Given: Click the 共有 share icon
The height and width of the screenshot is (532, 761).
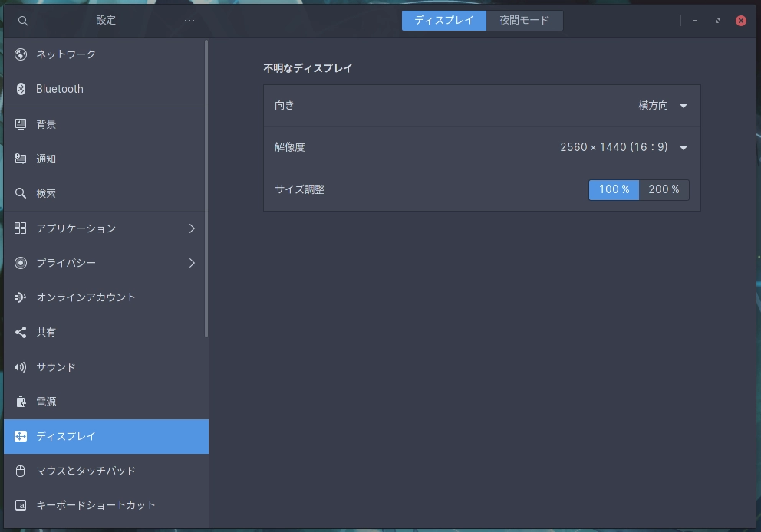Looking at the screenshot, I should tap(21, 333).
